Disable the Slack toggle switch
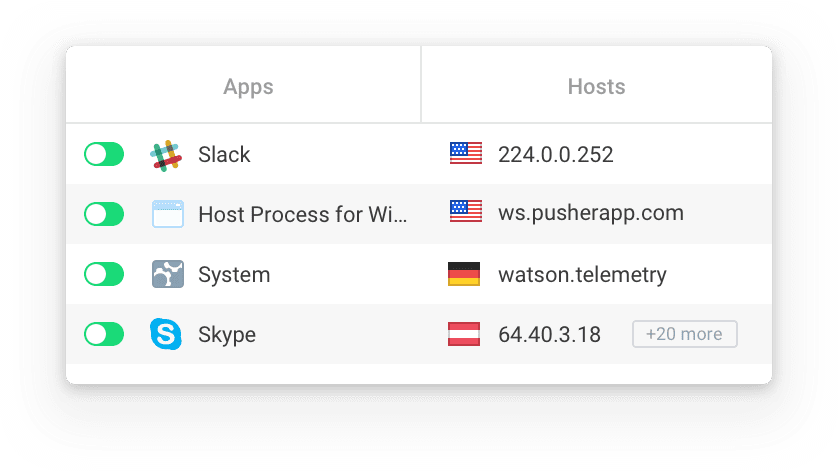This screenshot has width=838, height=472. pyautogui.click(x=104, y=155)
